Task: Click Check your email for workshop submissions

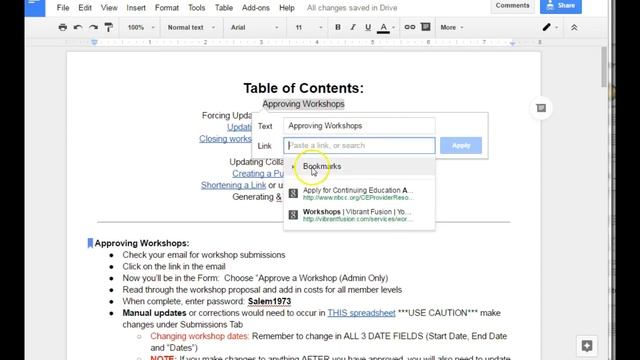Action: [204, 255]
